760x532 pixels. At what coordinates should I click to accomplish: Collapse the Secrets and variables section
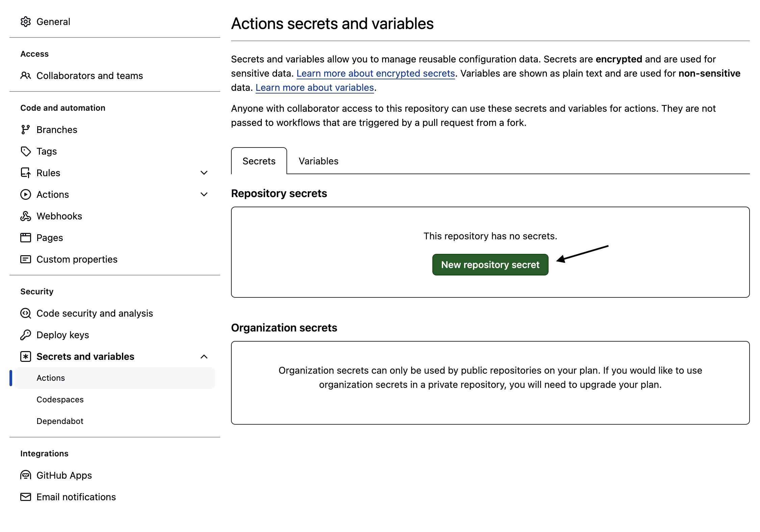[x=204, y=356]
